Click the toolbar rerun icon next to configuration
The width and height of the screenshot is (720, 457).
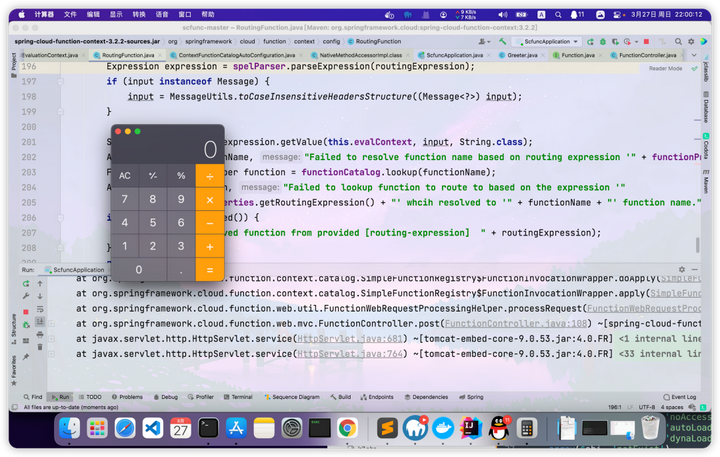[x=590, y=42]
